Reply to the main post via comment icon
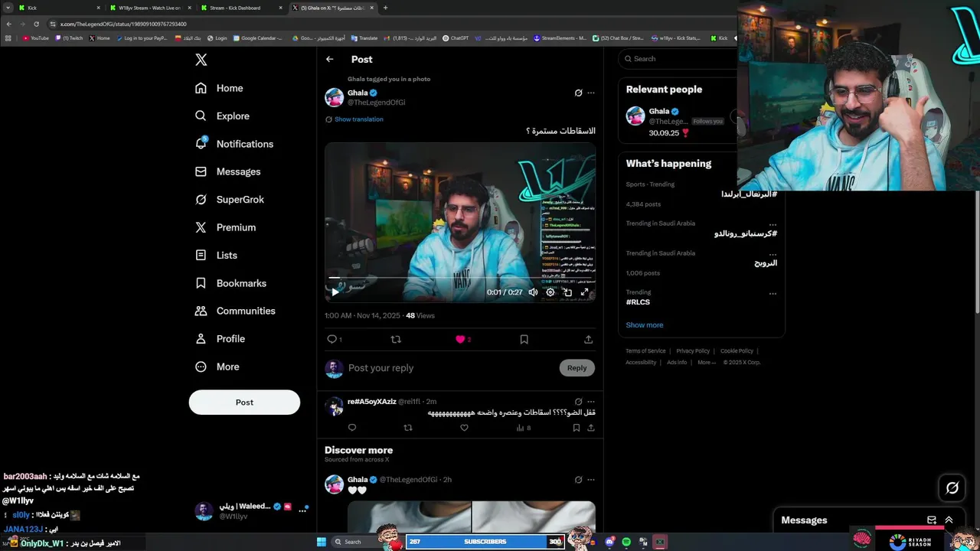This screenshot has height=551, width=980. [332, 339]
